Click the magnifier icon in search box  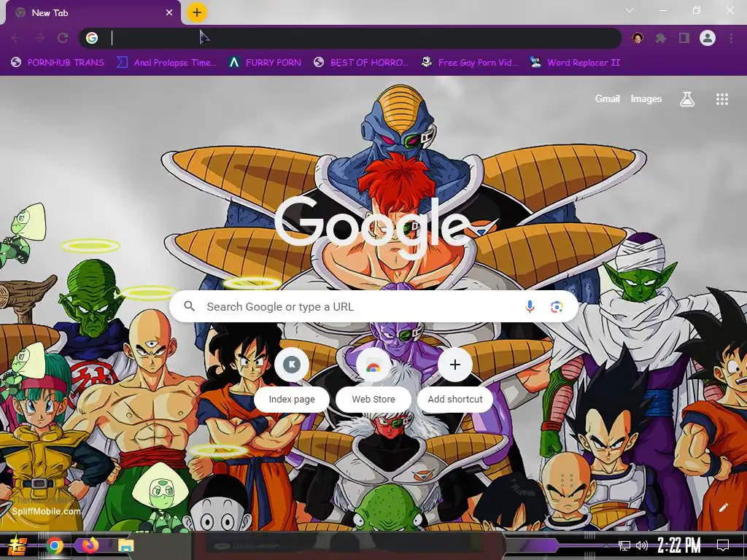[190, 306]
